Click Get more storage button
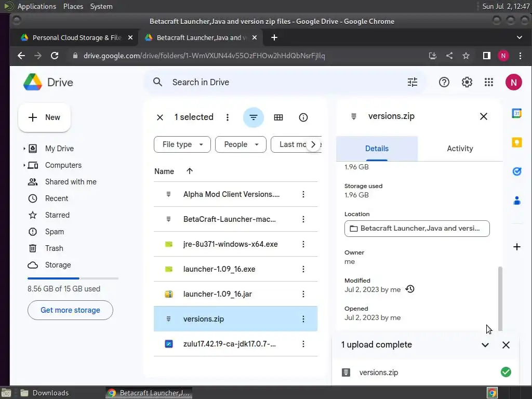Image resolution: width=532 pixels, height=399 pixels. tap(70, 310)
